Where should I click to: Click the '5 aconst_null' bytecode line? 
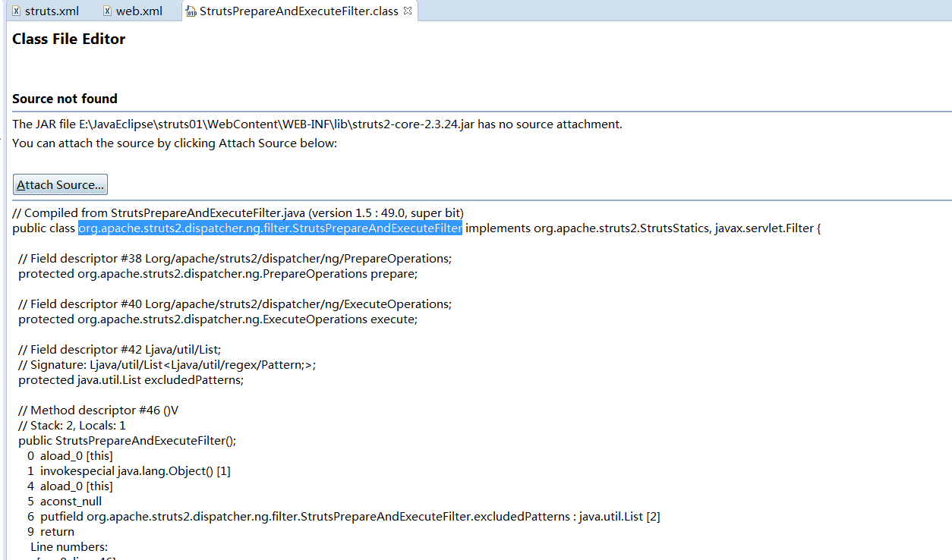pyautogui.click(x=65, y=502)
